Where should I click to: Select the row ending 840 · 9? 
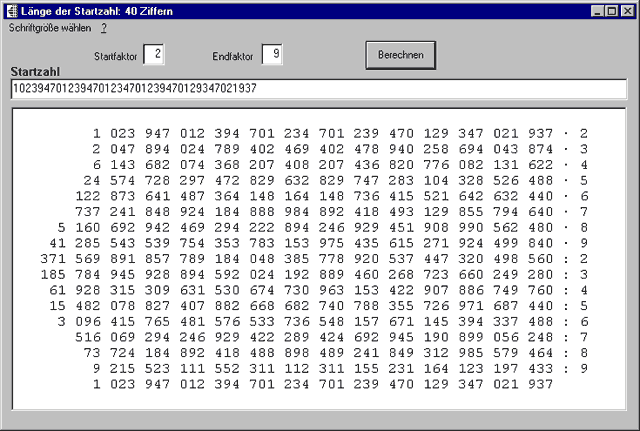pyautogui.click(x=318, y=243)
